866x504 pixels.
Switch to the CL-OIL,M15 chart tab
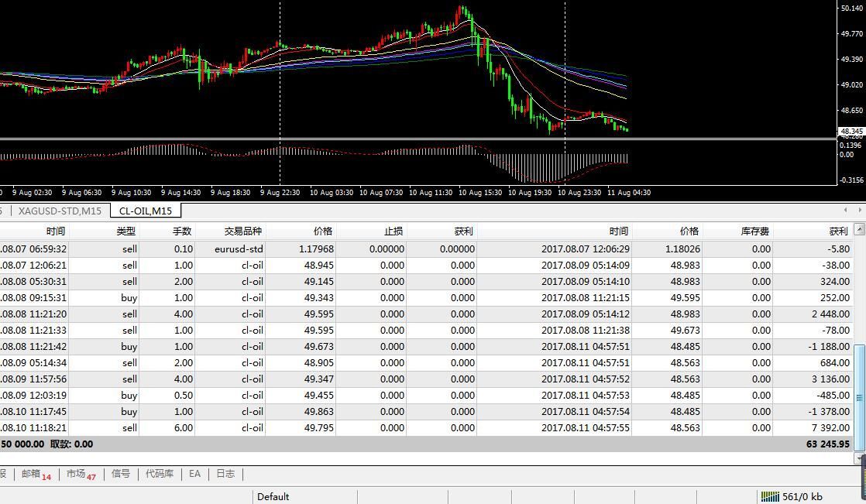(x=146, y=211)
